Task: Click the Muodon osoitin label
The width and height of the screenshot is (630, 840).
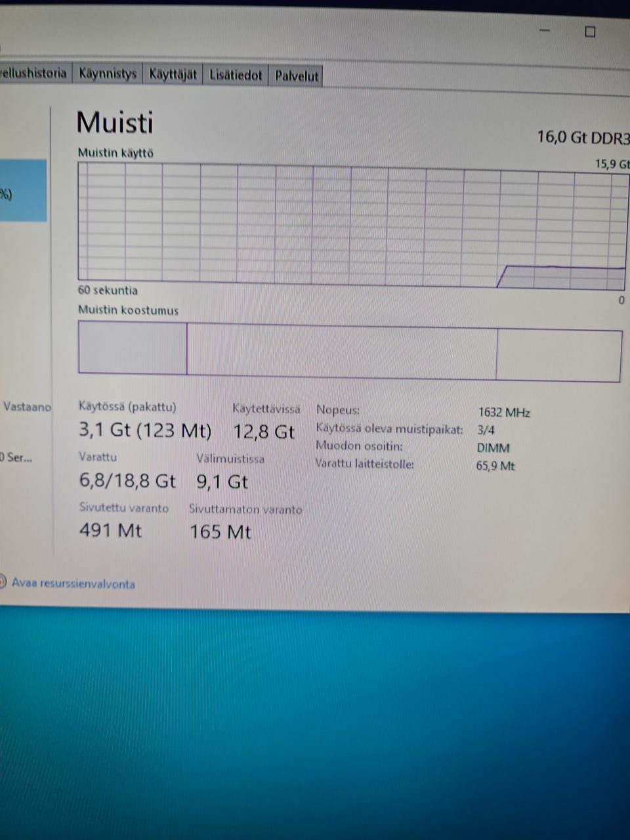Action: click(359, 446)
